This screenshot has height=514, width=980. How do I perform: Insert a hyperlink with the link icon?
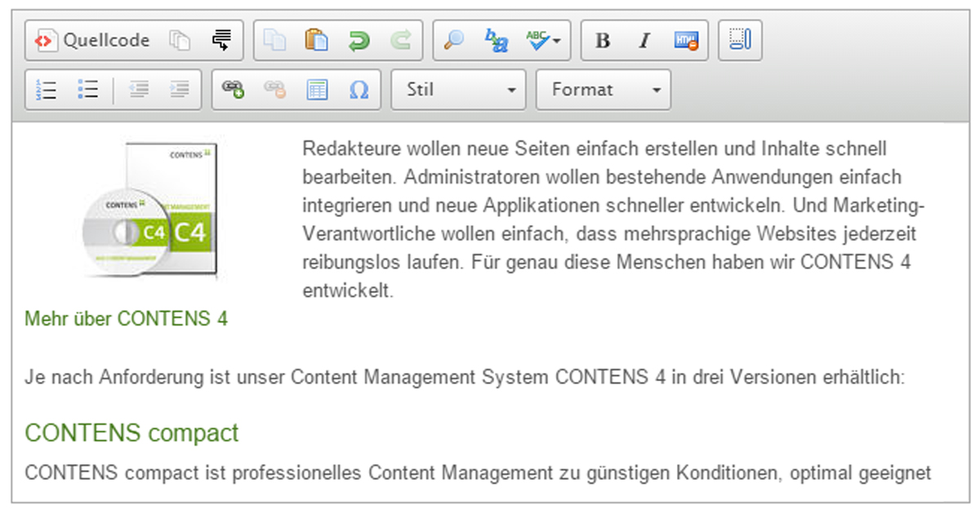[x=234, y=90]
